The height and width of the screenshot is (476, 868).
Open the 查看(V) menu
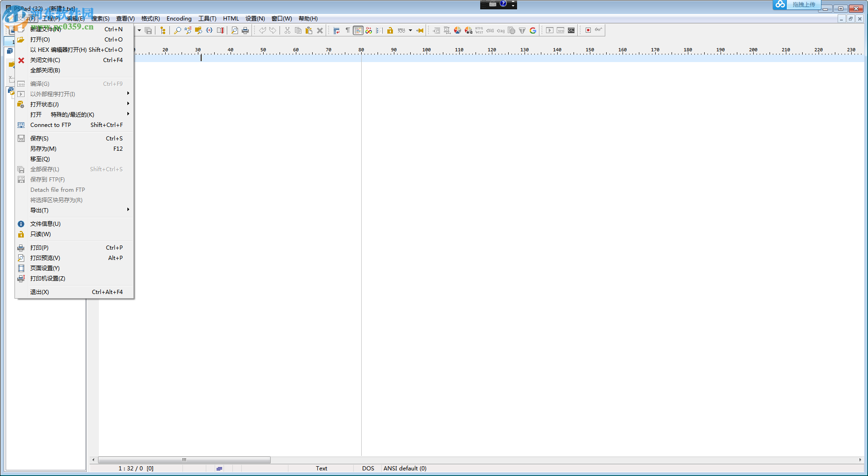click(x=126, y=19)
